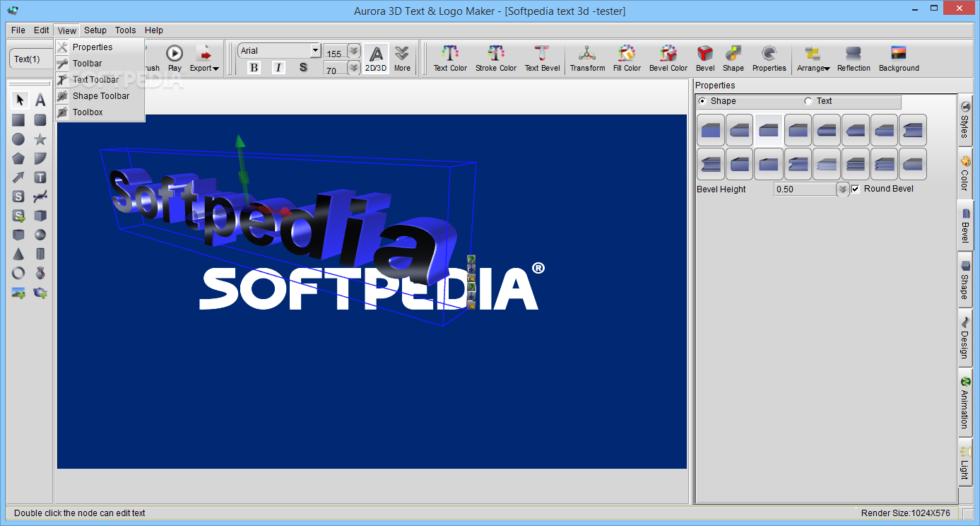This screenshot has height=526, width=980.
Task: Open the 70 value dropdown arrow
Action: tap(354, 68)
